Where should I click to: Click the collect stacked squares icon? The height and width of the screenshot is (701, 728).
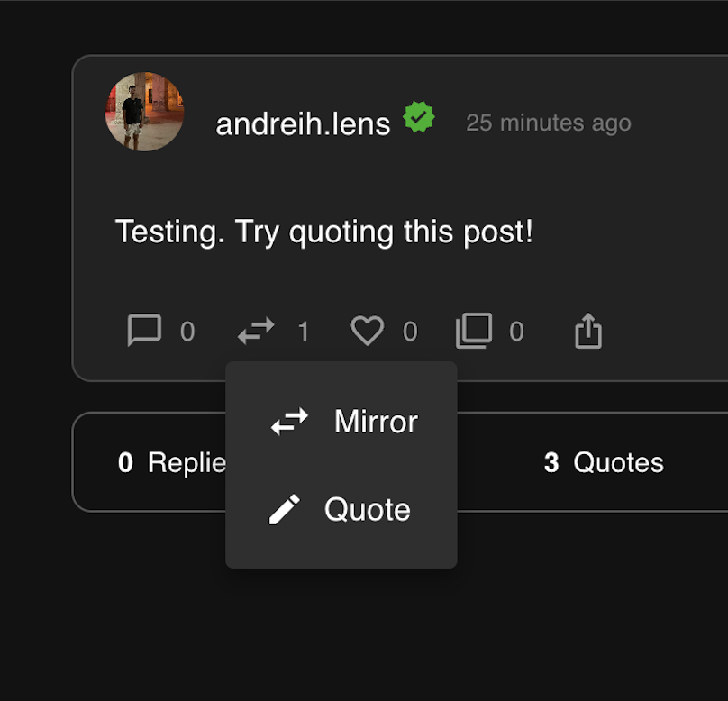[x=474, y=331]
